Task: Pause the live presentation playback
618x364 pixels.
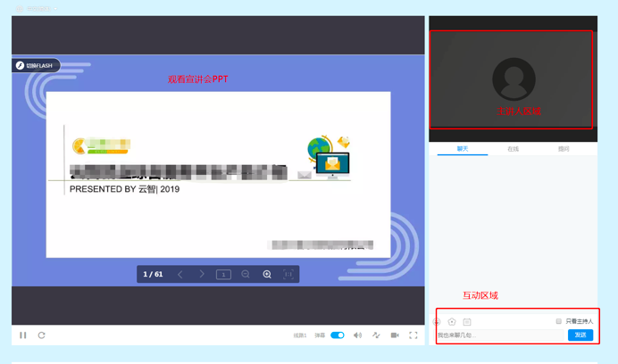Action: (x=23, y=335)
